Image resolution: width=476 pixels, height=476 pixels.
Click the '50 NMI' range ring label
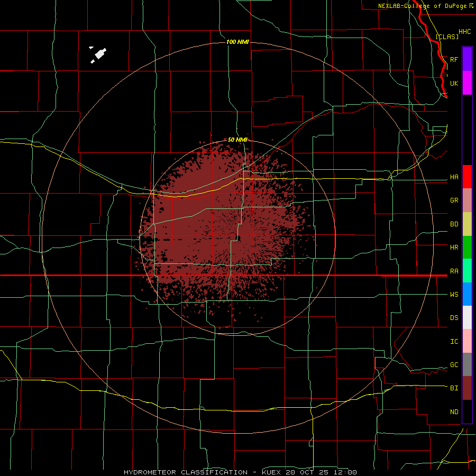click(x=237, y=140)
